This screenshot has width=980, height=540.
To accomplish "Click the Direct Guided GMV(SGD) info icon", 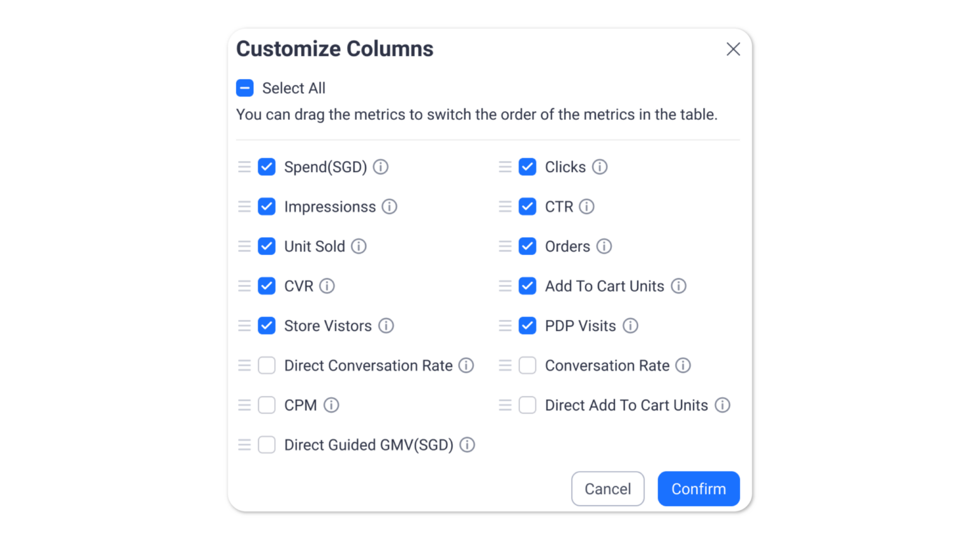I will (x=467, y=445).
